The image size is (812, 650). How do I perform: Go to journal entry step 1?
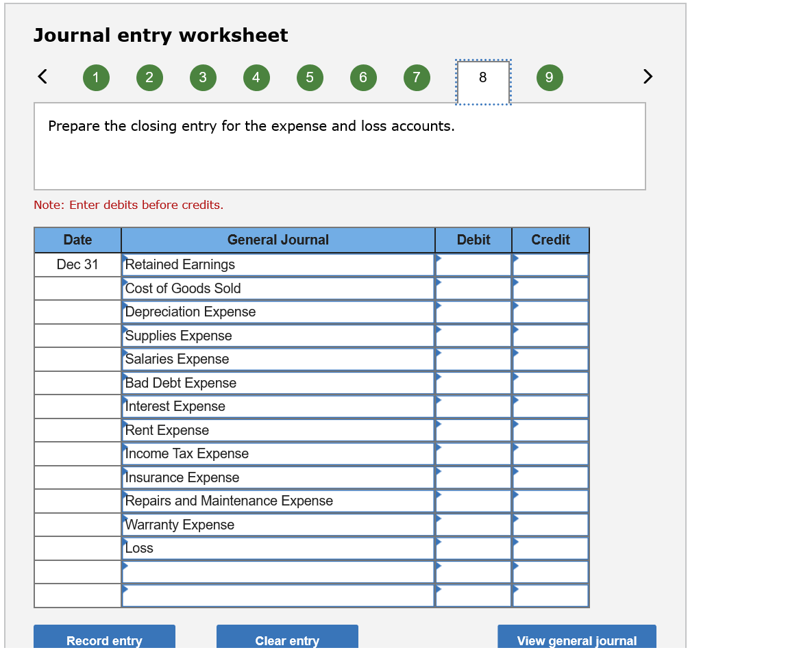click(x=96, y=77)
